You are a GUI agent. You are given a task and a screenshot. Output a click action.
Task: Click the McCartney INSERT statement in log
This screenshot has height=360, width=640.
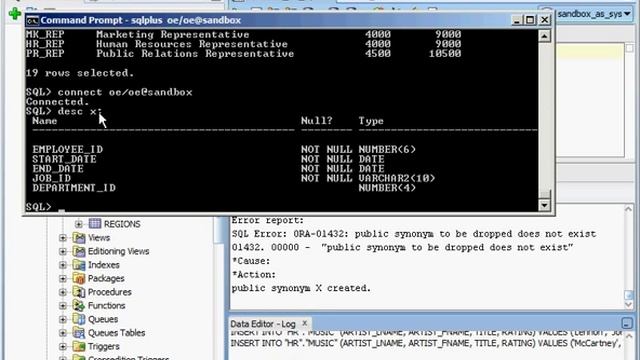[x=426, y=344]
